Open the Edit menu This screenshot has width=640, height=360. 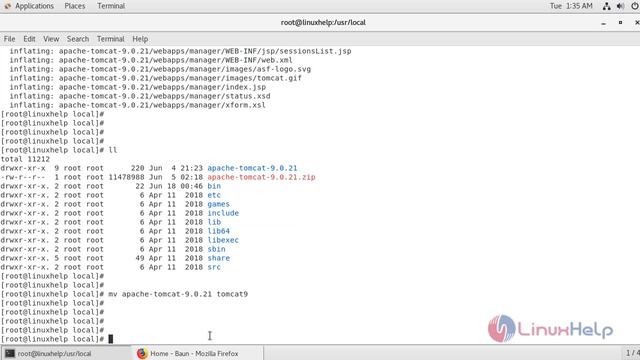point(29,39)
